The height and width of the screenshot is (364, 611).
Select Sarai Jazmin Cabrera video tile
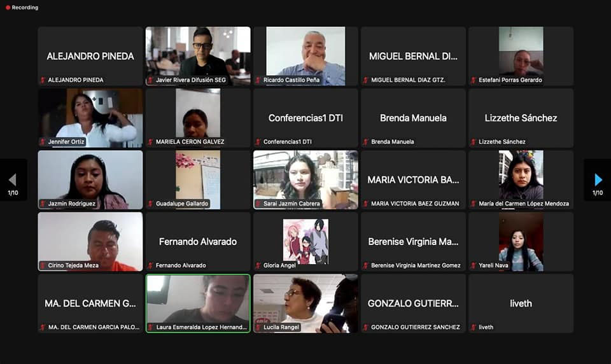[x=305, y=179]
